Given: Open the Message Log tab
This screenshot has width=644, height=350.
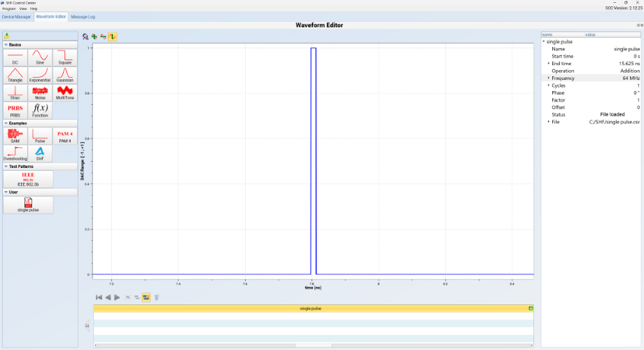Looking at the screenshot, I should (83, 15).
